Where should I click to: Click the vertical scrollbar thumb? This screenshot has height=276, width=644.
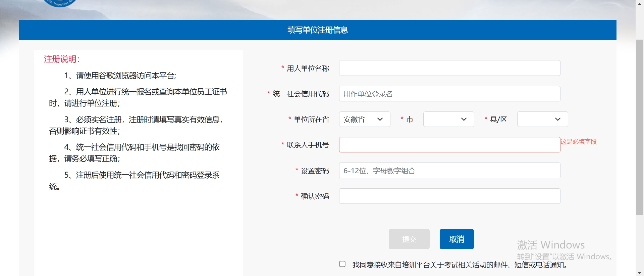click(640, 128)
